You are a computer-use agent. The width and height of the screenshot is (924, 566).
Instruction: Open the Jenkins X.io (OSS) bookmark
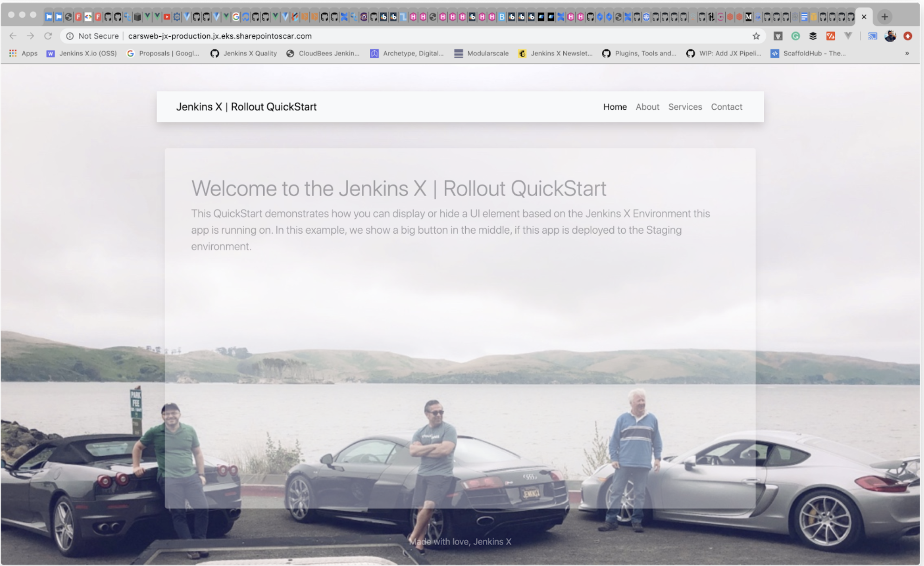tap(82, 53)
